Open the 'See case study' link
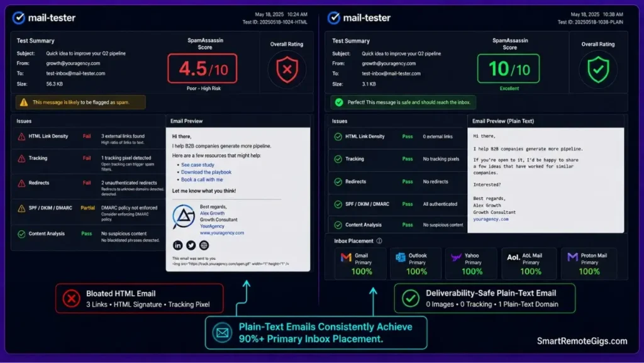The height and width of the screenshot is (363, 644). 197,165
